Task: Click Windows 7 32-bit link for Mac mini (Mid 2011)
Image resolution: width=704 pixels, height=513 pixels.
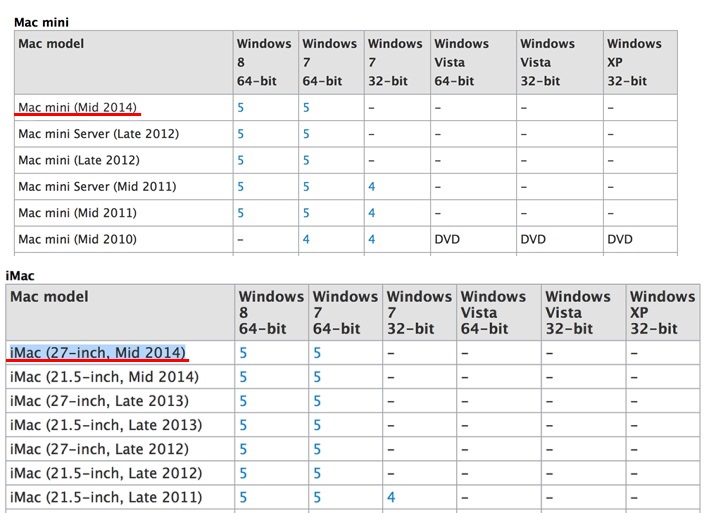Action: click(372, 213)
